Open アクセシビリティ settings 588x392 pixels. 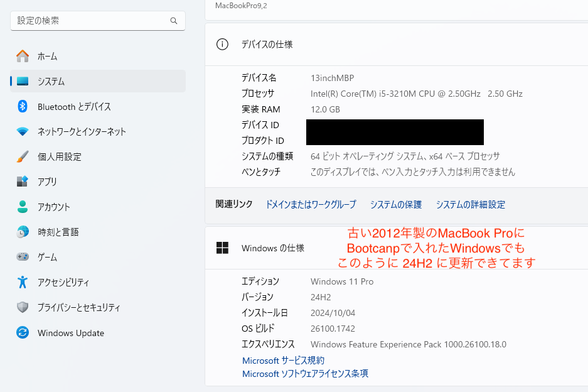(98, 282)
